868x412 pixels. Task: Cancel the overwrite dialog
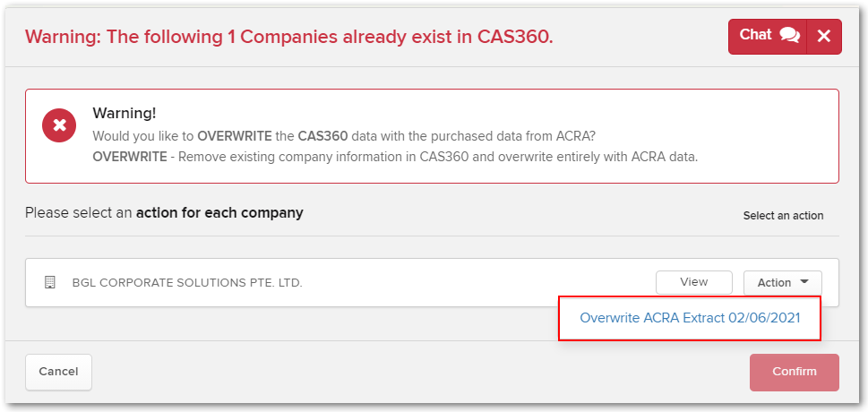59,372
